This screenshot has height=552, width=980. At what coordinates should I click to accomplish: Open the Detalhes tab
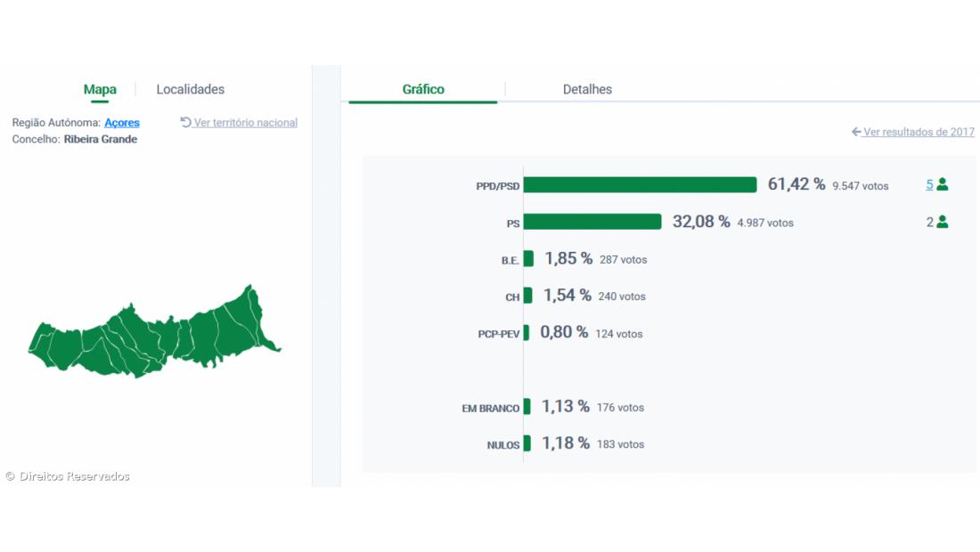click(x=587, y=89)
